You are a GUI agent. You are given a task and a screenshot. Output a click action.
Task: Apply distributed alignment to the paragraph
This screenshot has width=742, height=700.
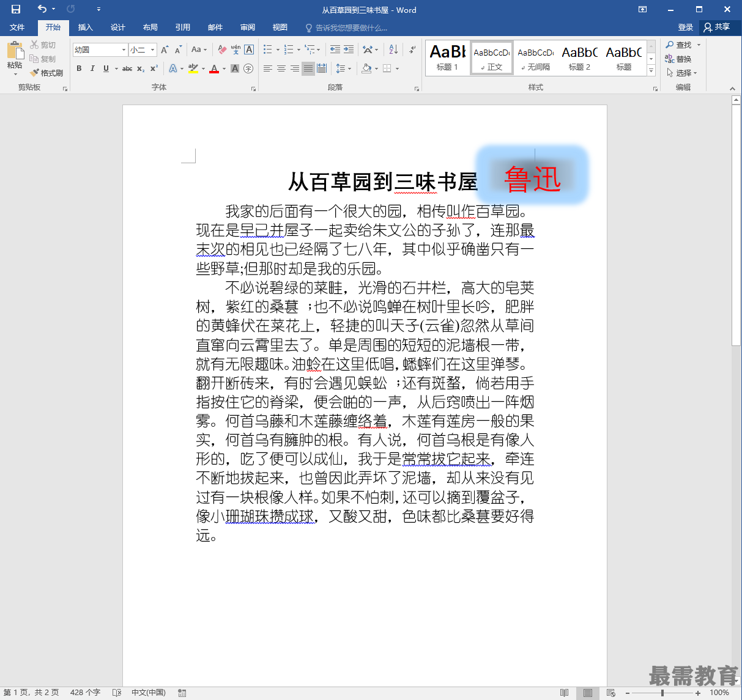(322, 68)
